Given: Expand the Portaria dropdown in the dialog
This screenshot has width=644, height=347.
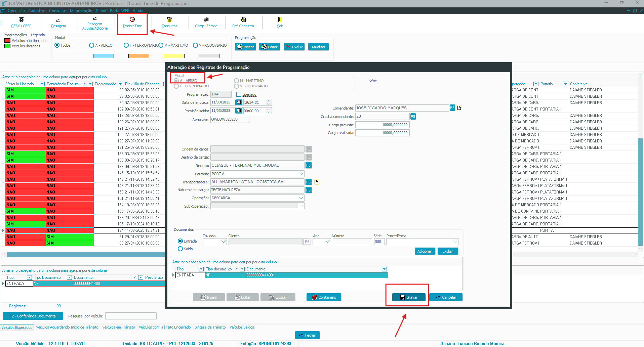Looking at the screenshot, I should click(301, 174).
